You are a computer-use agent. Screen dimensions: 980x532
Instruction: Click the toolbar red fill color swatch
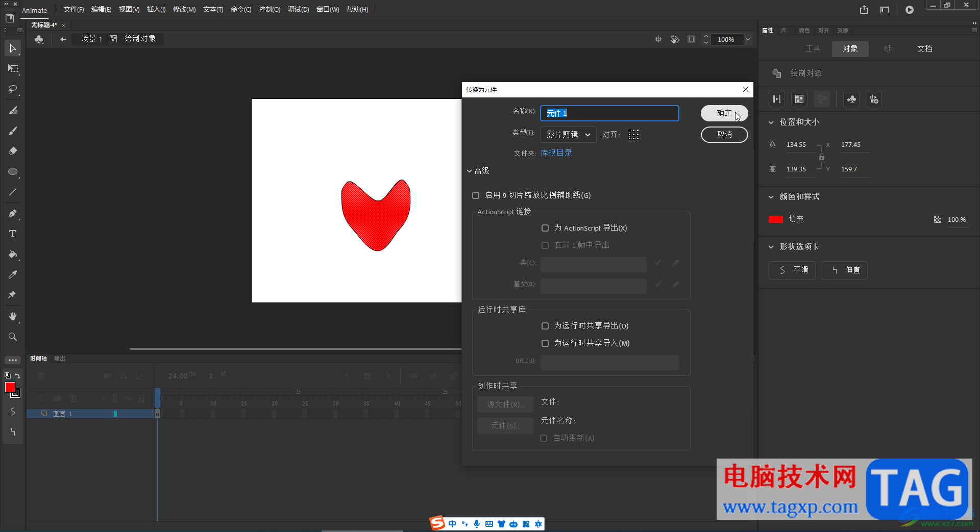pyautogui.click(x=10, y=388)
